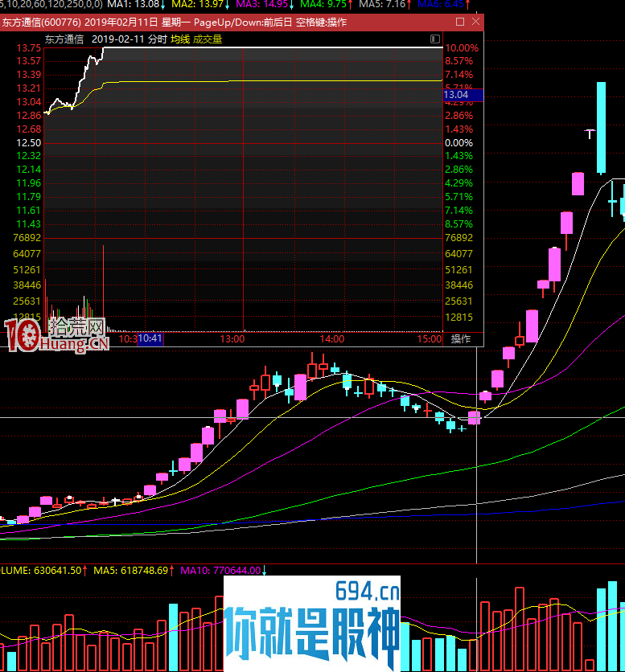The height and width of the screenshot is (672, 625).
Task: Click the 分时 label in chart header
Action: (157, 39)
